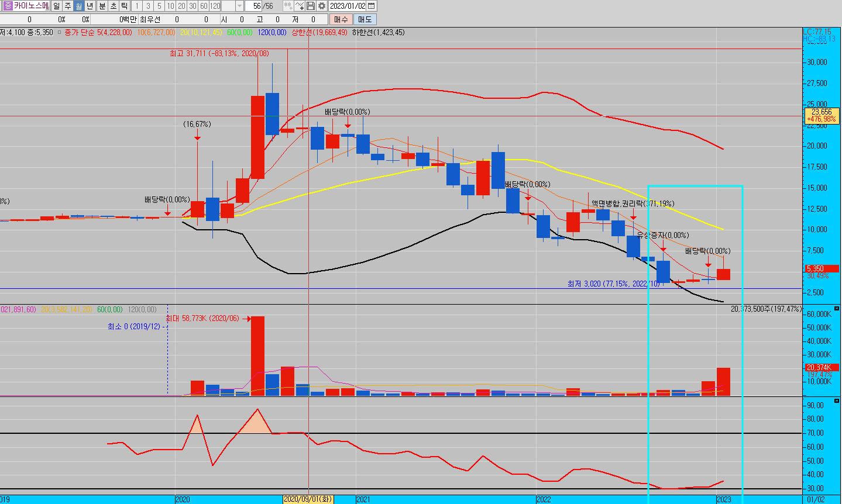Select tick chart period 틱

tap(125, 6)
